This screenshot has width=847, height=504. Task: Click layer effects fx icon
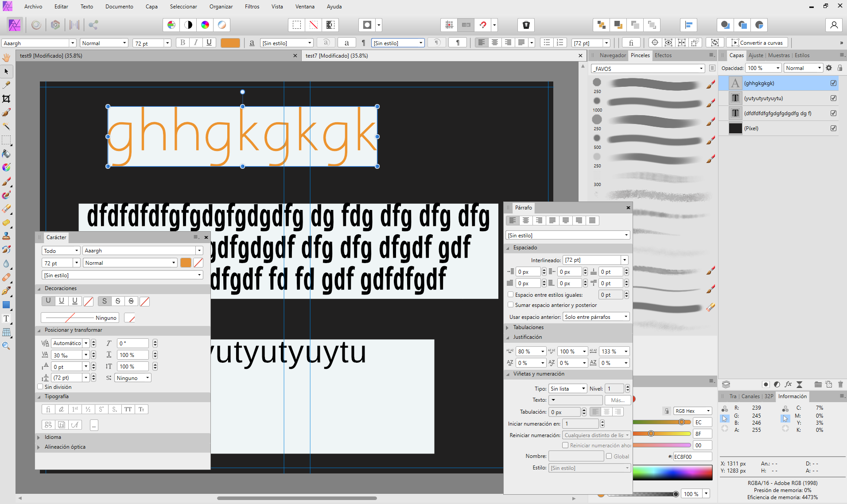tap(788, 384)
